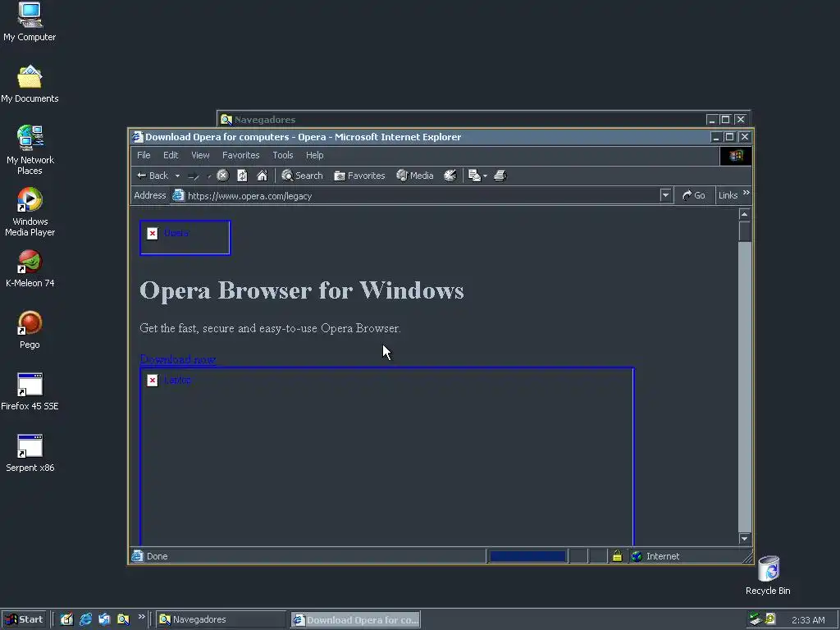
Task: Click the page icon in address bar
Action: pyautogui.click(x=178, y=195)
